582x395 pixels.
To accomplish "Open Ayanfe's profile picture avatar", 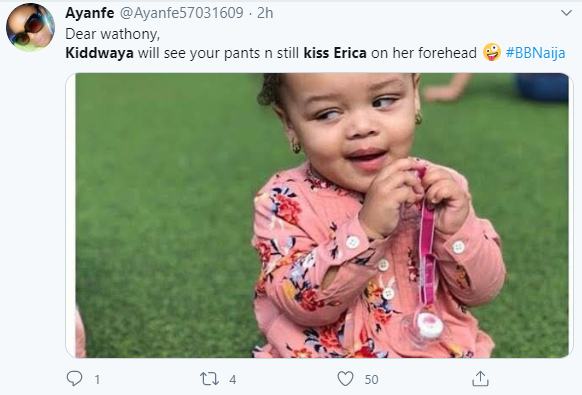I will pyautogui.click(x=30, y=27).
